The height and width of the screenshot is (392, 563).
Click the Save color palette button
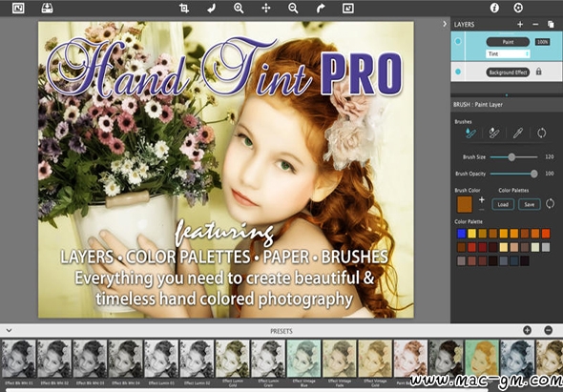pyautogui.click(x=530, y=204)
